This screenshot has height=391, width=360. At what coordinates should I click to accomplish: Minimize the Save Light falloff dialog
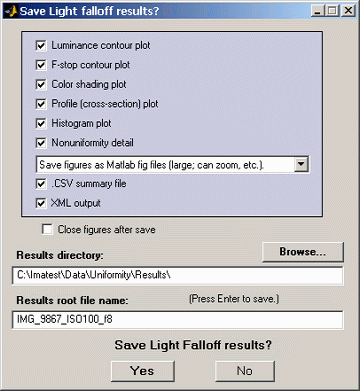coord(318,11)
